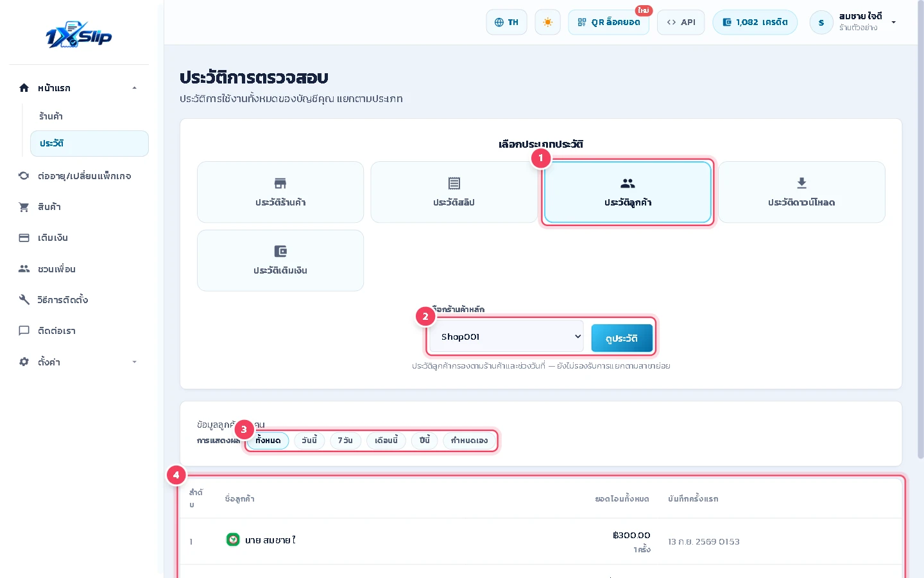Image resolution: width=924 pixels, height=578 pixels.
Task: Select the วันนี้ display filter chip
Action: tap(309, 441)
